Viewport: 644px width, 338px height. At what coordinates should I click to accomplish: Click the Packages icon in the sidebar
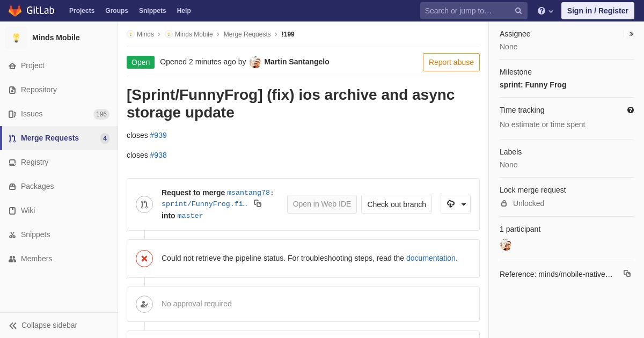pyautogui.click(x=12, y=187)
